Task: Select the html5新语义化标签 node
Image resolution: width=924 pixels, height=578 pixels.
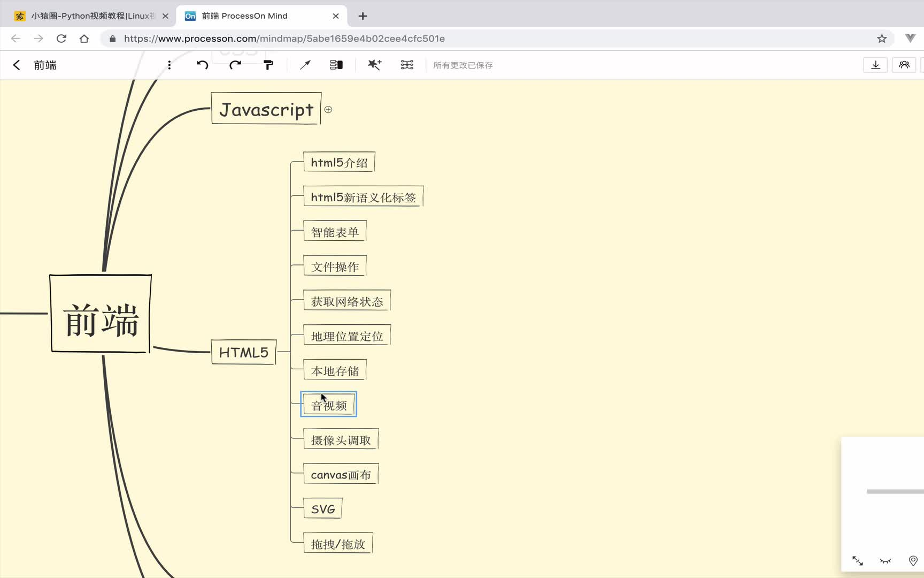Action: 363,196
